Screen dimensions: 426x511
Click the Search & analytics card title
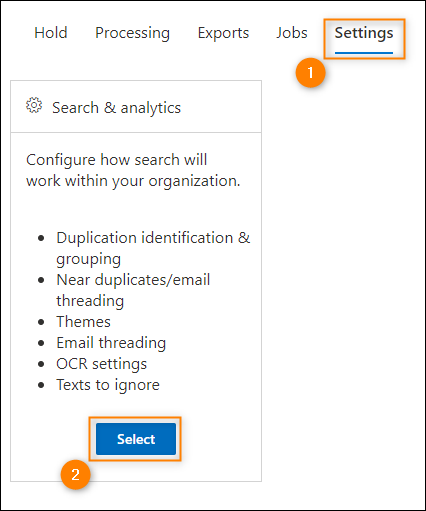116,108
